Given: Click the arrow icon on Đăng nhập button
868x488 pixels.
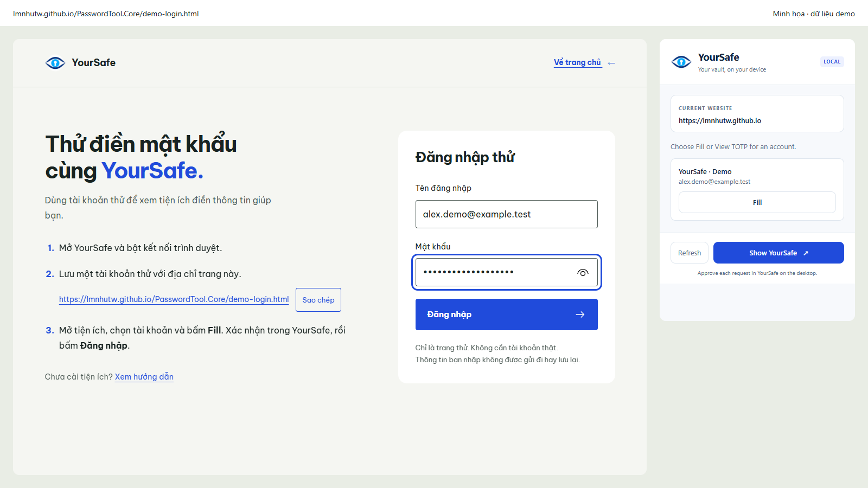Looking at the screenshot, I should pos(580,314).
